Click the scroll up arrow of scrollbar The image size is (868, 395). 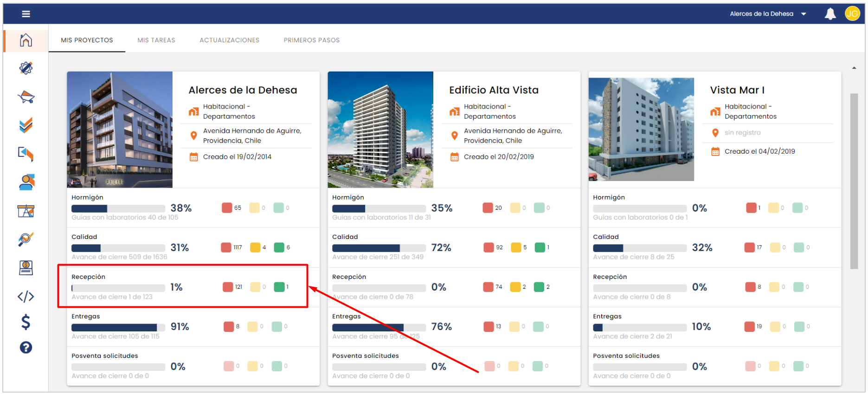[x=854, y=68]
